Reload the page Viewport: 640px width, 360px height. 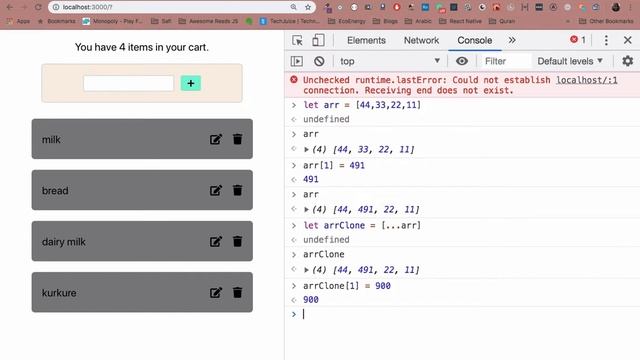tap(38, 7)
